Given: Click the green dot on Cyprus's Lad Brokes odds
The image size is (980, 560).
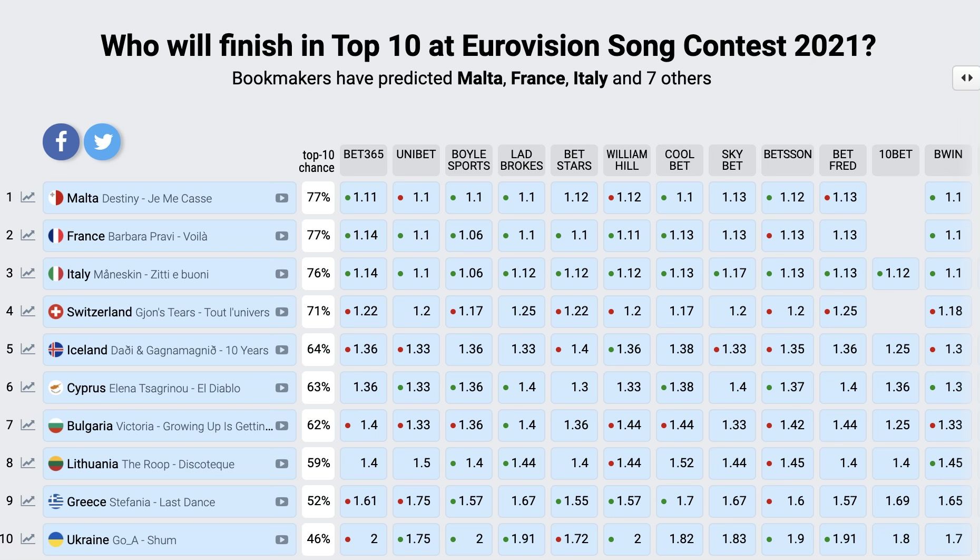Looking at the screenshot, I should 506,388.
